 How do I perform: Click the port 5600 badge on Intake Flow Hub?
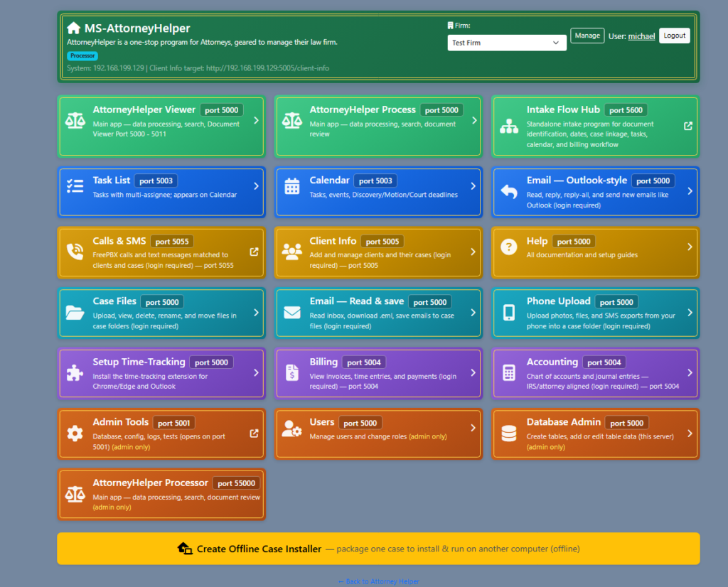[626, 110]
